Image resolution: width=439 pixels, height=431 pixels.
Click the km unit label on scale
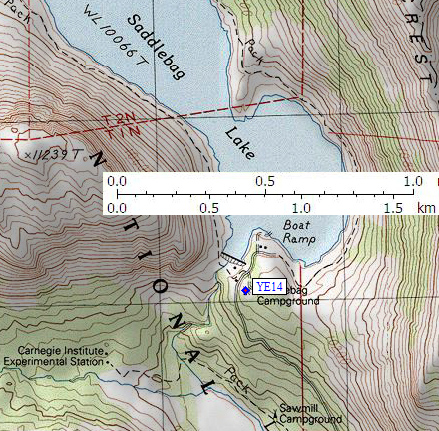tap(426, 208)
